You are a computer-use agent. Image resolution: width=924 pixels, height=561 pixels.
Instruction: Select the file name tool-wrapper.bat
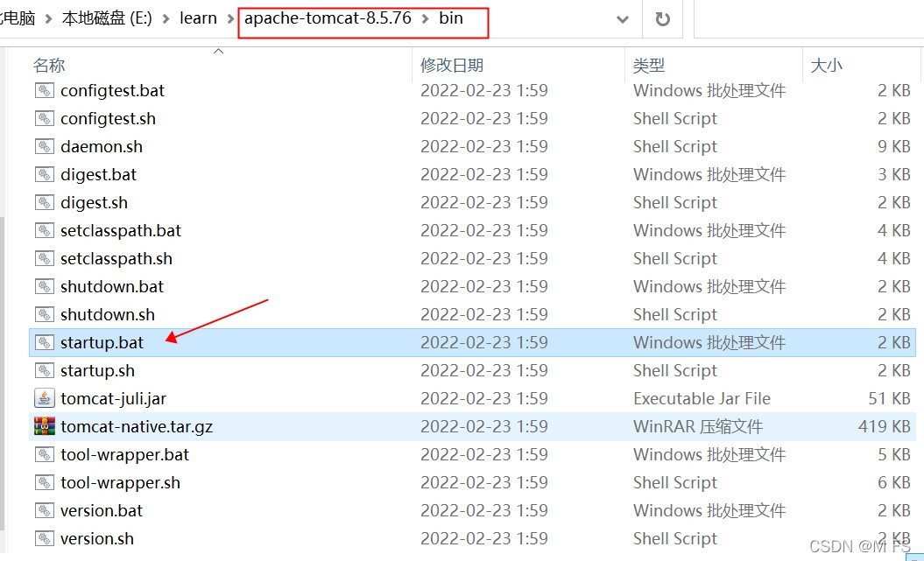click(124, 454)
